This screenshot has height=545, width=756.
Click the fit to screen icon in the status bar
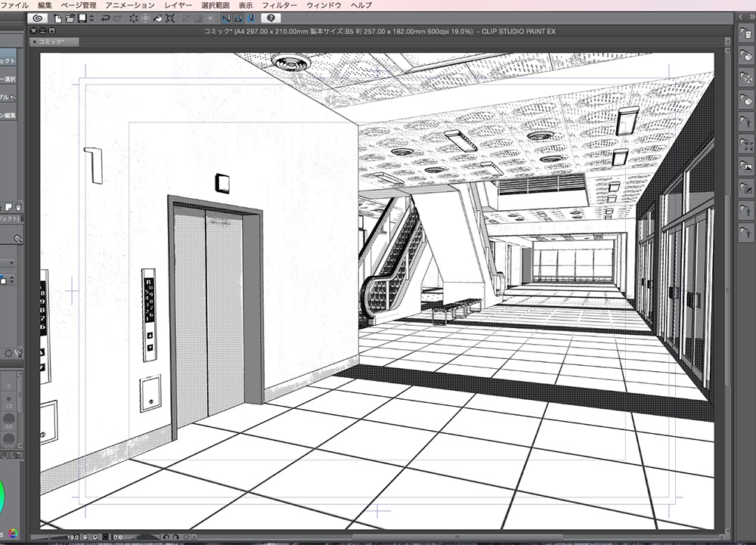[106, 537]
